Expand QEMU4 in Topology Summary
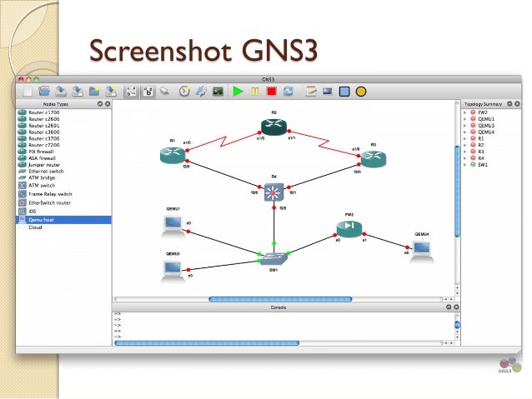 tap(465, 132)
